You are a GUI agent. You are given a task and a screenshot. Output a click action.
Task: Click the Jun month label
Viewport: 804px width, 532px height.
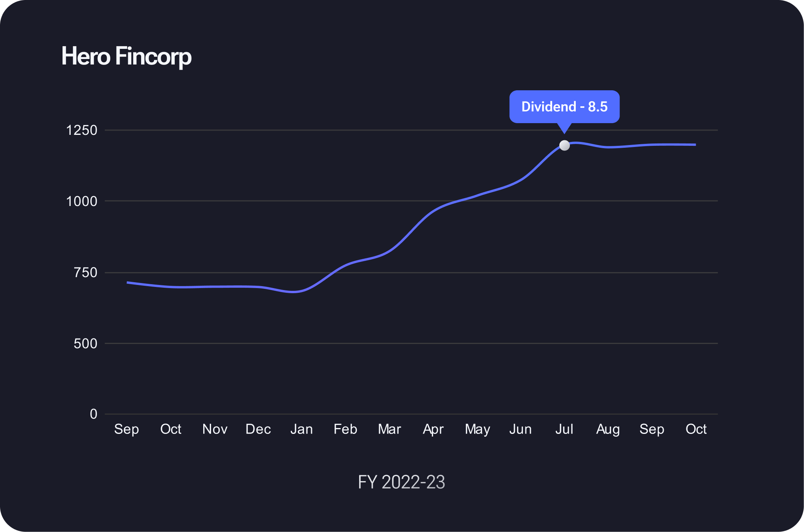(x=520, y=429)
